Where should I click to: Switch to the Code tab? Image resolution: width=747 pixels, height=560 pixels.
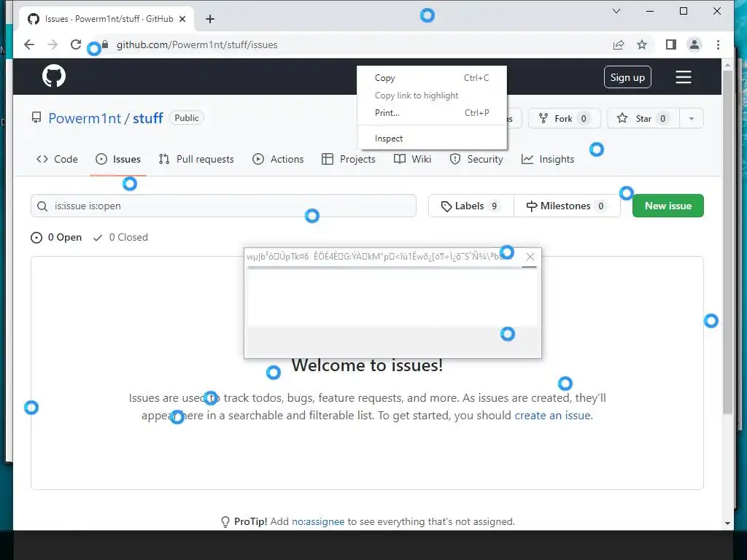pyautogui.click(x=57, y=159)
